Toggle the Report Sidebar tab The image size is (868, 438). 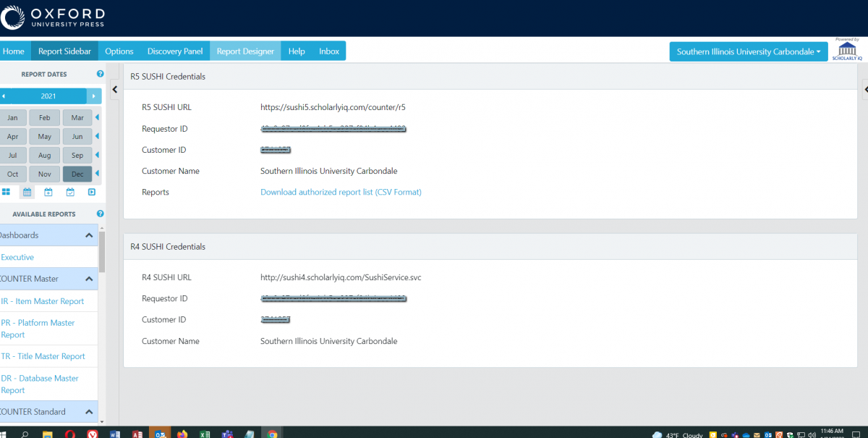64,51
